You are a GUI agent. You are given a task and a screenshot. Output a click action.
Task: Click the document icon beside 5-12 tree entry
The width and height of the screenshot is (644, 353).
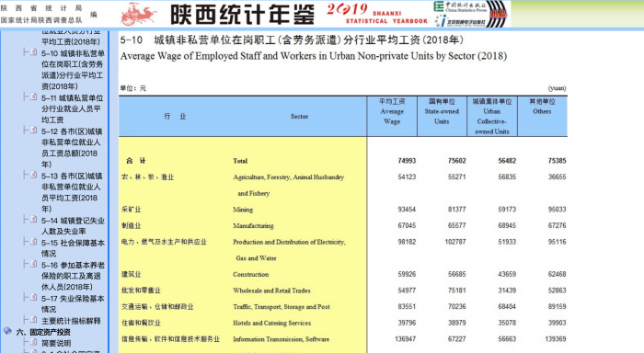coord(33,131)
